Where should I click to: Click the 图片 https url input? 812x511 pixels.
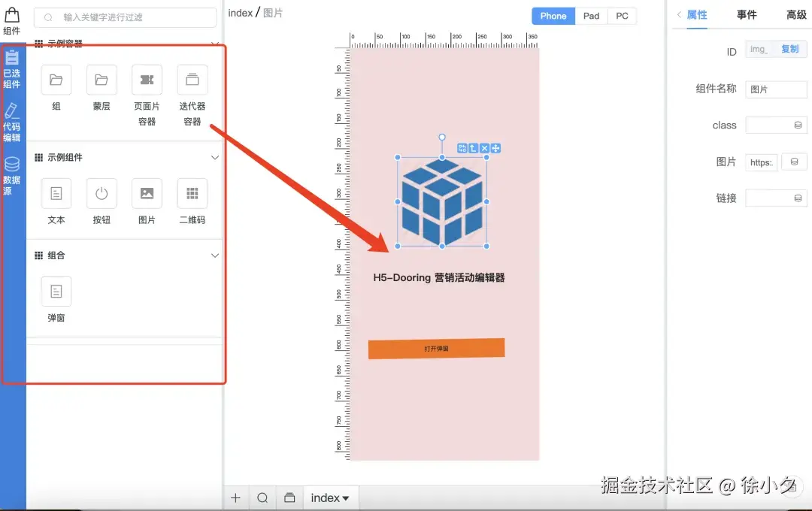tap(761, 162)
